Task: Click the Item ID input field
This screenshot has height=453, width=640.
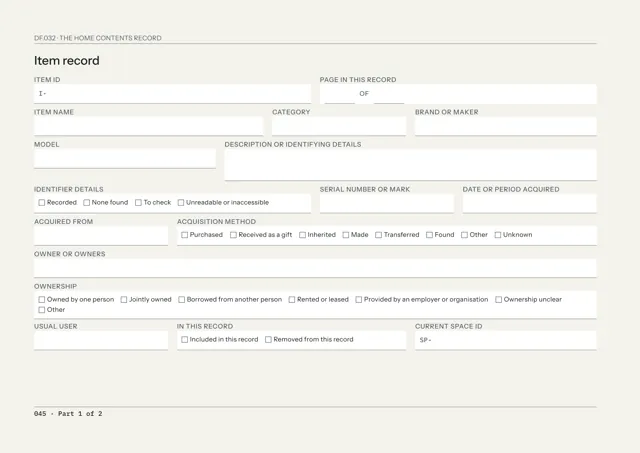Action: [172, 94]
